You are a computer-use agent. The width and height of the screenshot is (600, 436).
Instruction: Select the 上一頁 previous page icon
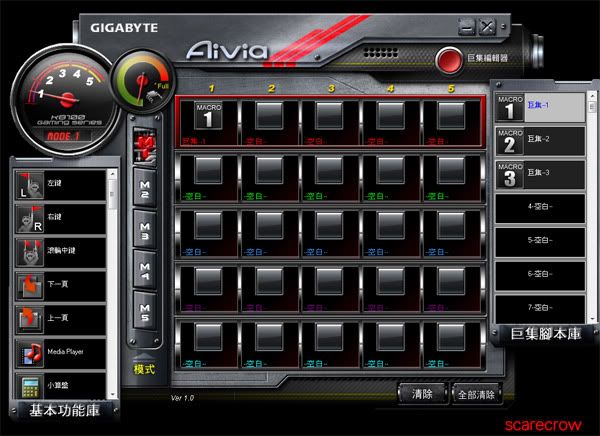(30, 319)
